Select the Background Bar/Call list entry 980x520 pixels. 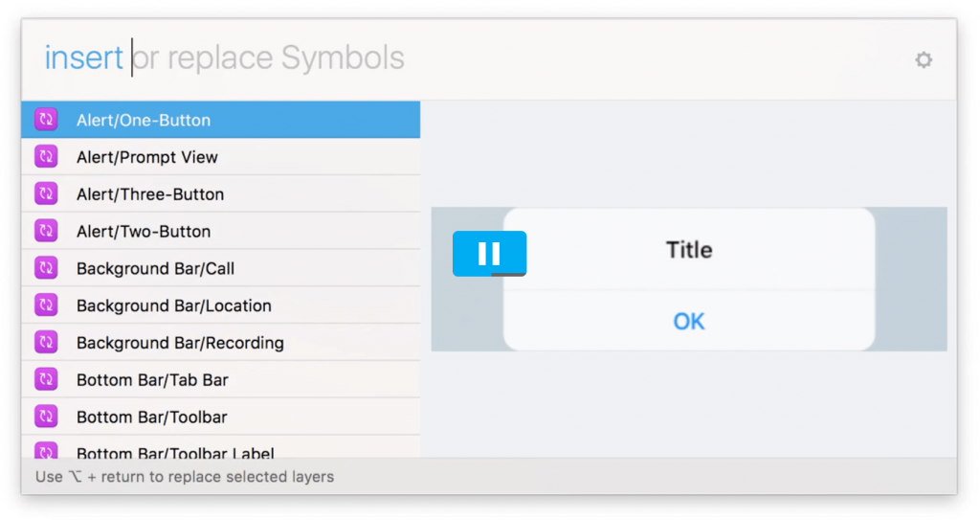click(155, 269)
